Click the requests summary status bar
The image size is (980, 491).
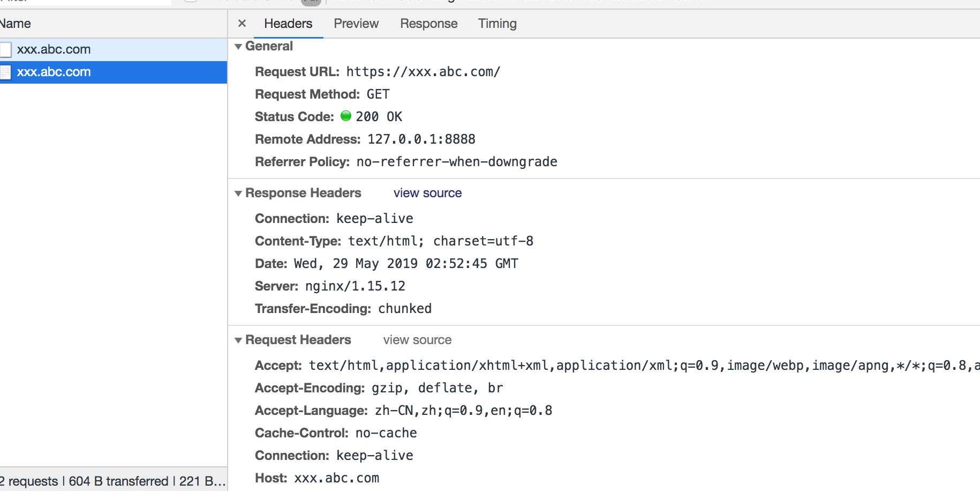coord(112,481)
